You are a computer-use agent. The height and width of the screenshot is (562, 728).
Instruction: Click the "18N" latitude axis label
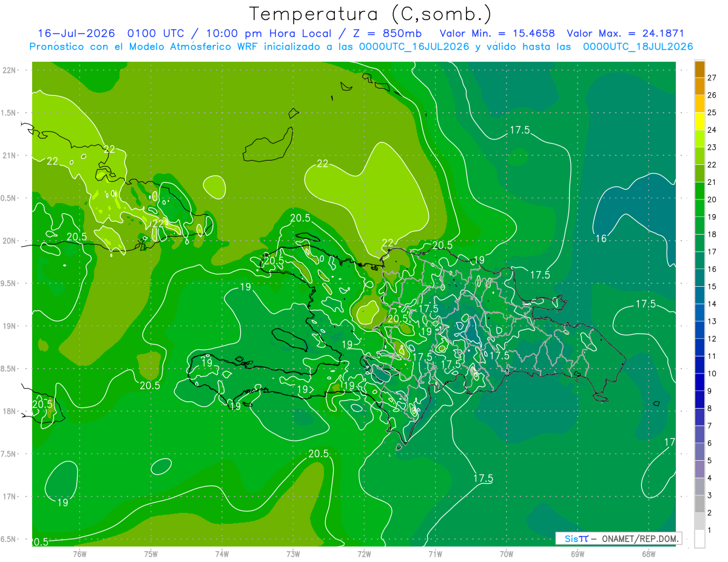[x=10, y=411]
